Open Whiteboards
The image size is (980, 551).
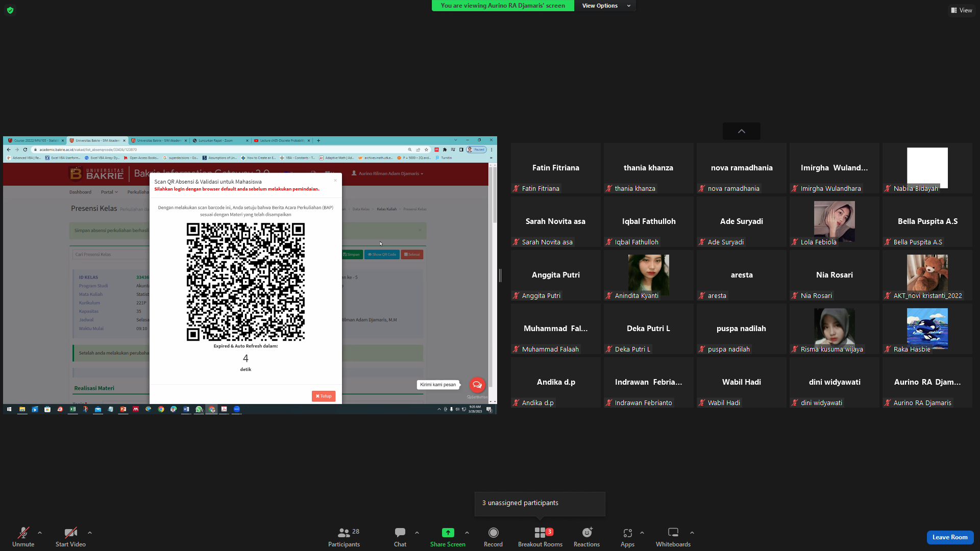tap(673, 537)
